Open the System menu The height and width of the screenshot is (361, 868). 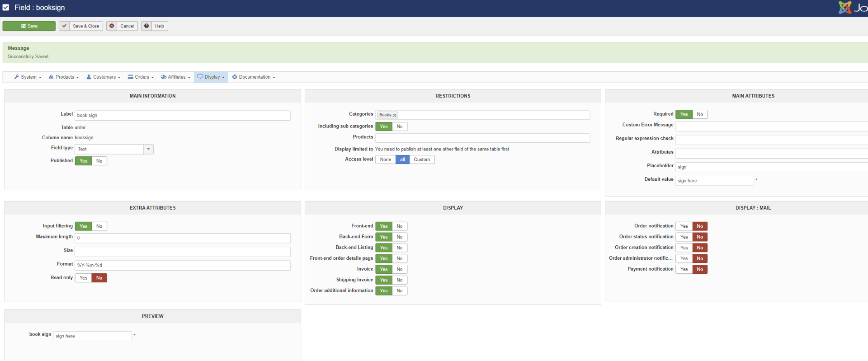click(x=28, y=77)
